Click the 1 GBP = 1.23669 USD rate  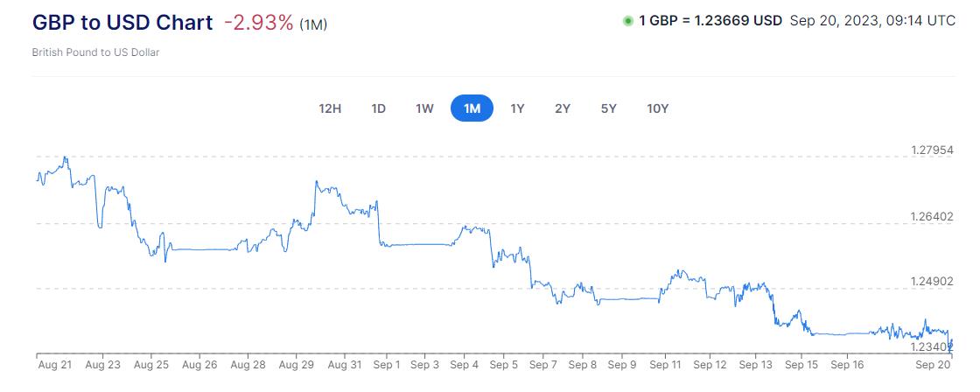pos(710,22)
